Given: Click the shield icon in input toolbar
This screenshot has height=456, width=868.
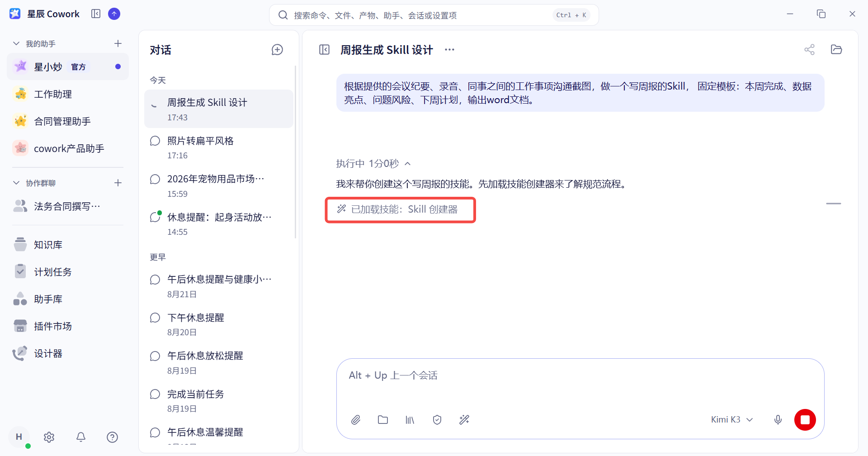Looking at the screenshot, I should (x=437, y=420).
